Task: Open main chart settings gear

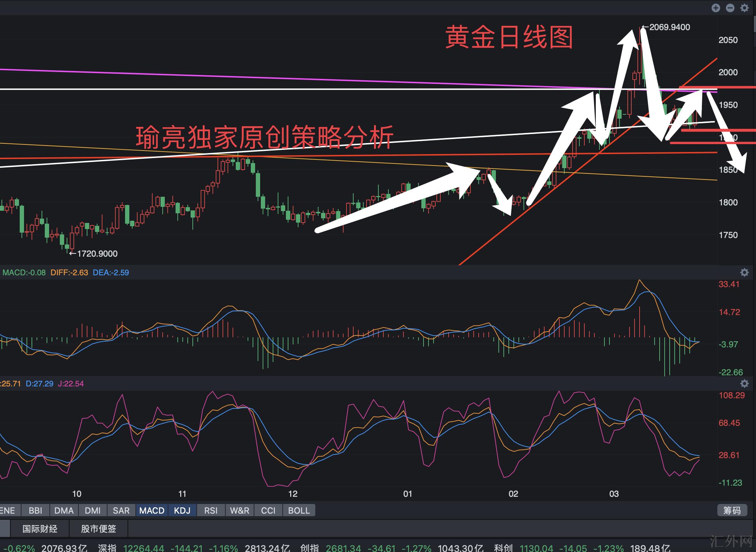Action: click(745, 8)
